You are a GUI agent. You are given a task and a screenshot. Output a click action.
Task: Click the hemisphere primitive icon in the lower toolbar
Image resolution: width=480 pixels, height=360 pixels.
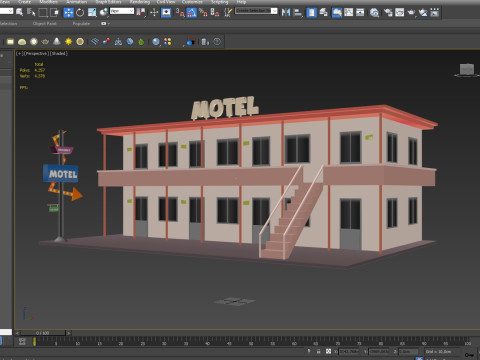pos(22,42)
